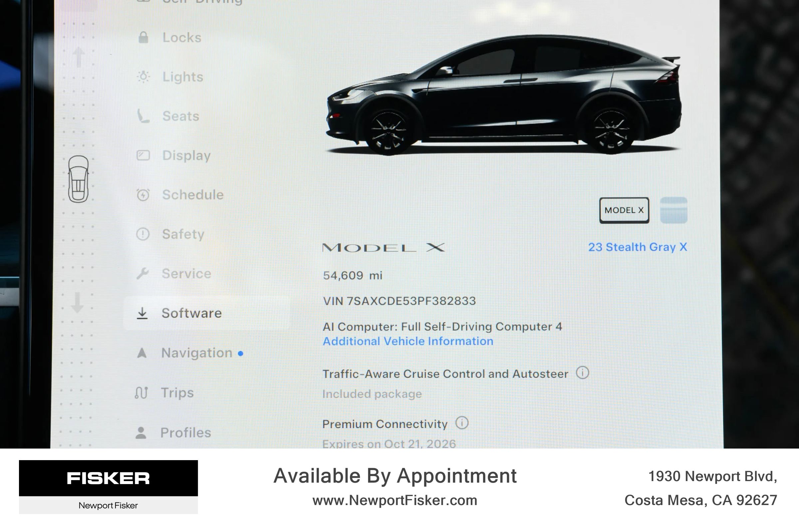Image resolution: width=799 pixels, height=532 pixels.
Task: Tap the top-view car outline icon
Action: [x=78, y=179]
